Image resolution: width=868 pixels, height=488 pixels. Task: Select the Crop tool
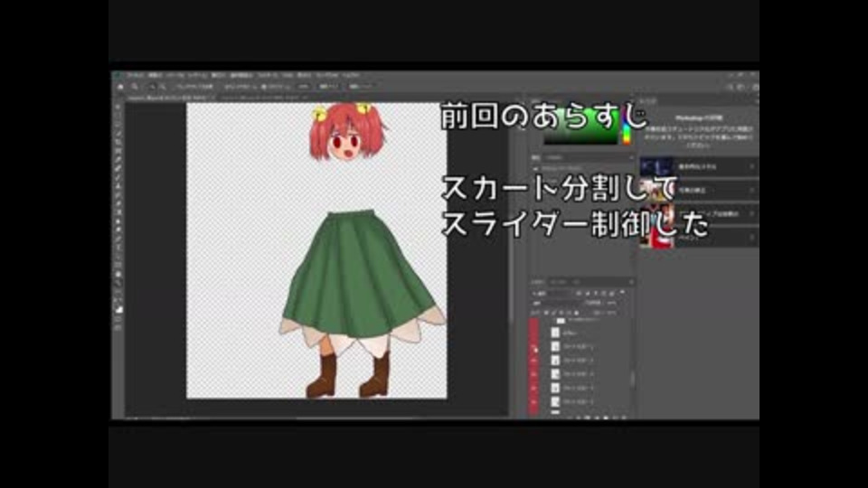[118, 142]
